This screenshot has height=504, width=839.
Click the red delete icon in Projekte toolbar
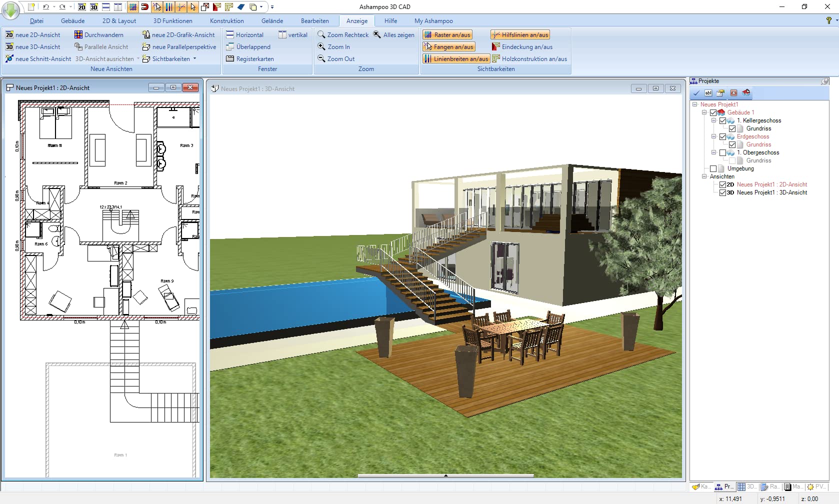(733, 93)
